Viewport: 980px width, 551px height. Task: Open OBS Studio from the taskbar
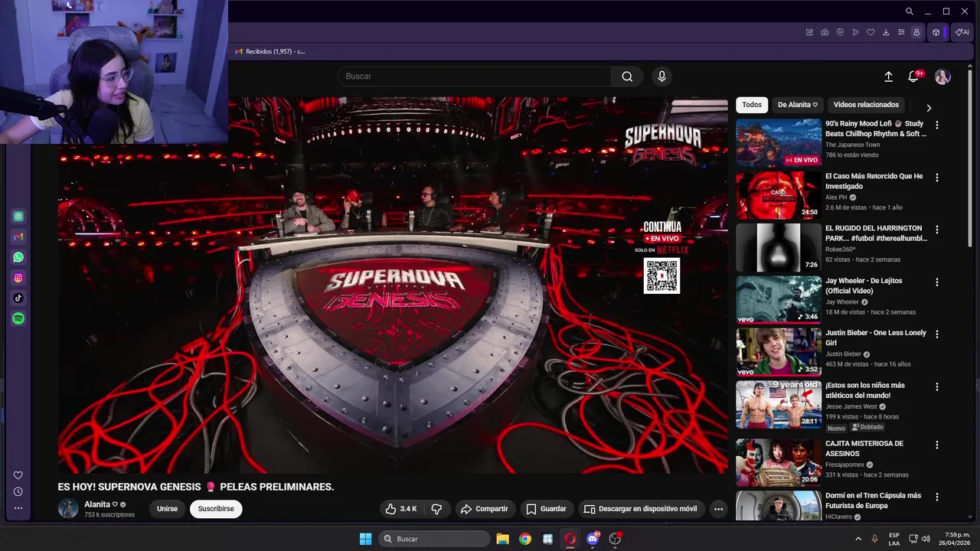(615, 539)
